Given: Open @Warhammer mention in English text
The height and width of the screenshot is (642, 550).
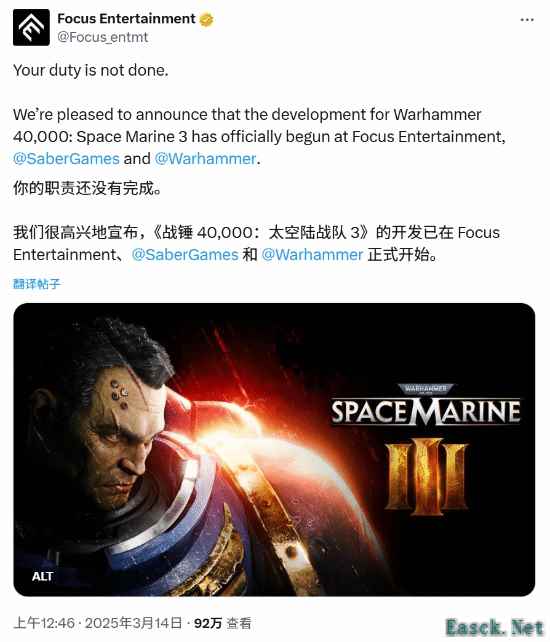Looking at the screenshot, I should 206,158.
